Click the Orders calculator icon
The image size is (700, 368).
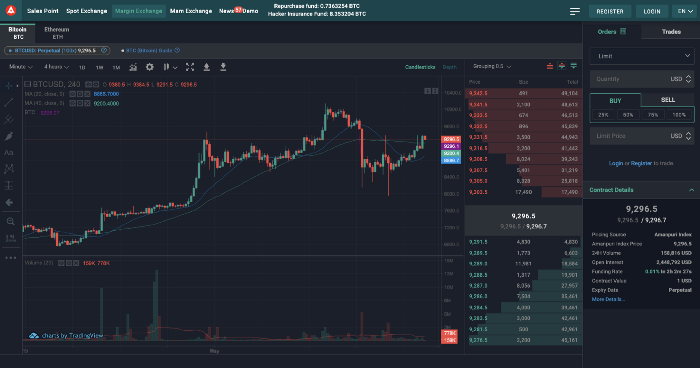tap(623, 31)
